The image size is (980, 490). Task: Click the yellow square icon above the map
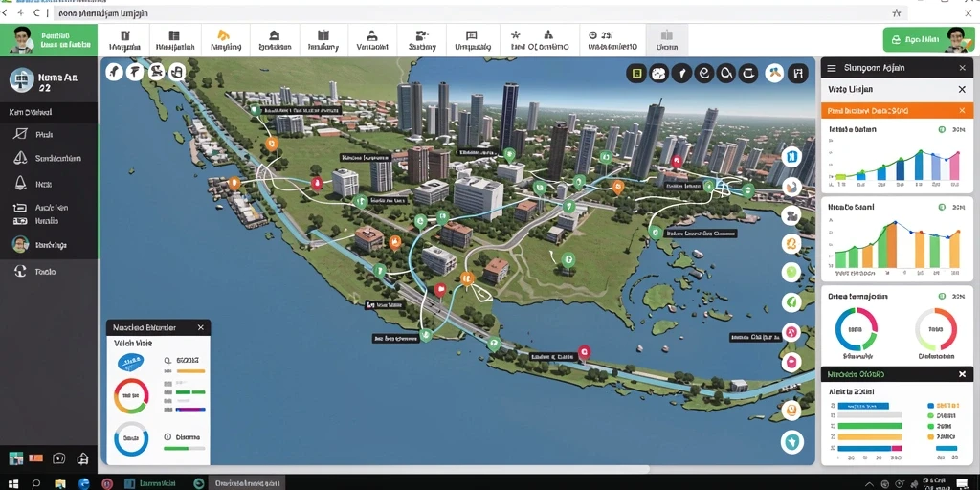click(x=636, y=74)
